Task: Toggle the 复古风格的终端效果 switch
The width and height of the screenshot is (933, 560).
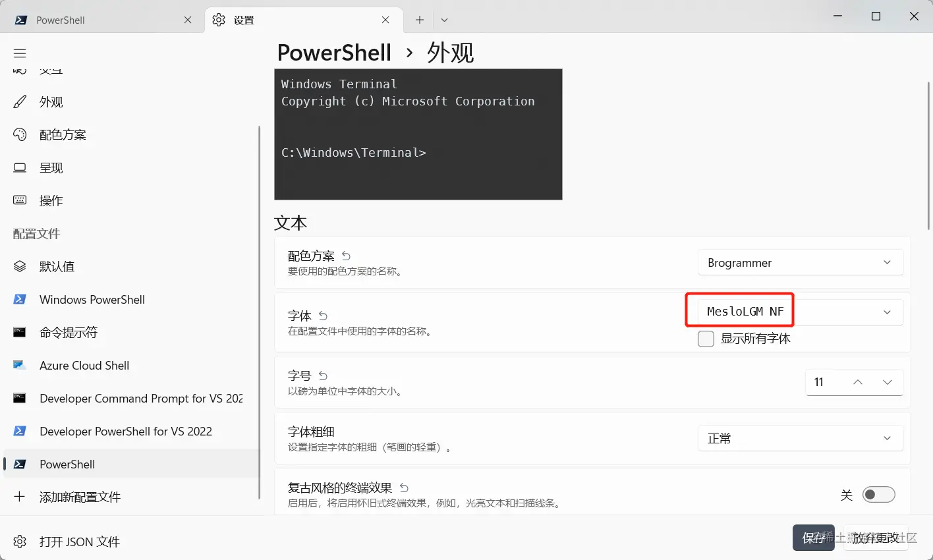Action: point(879,495)
